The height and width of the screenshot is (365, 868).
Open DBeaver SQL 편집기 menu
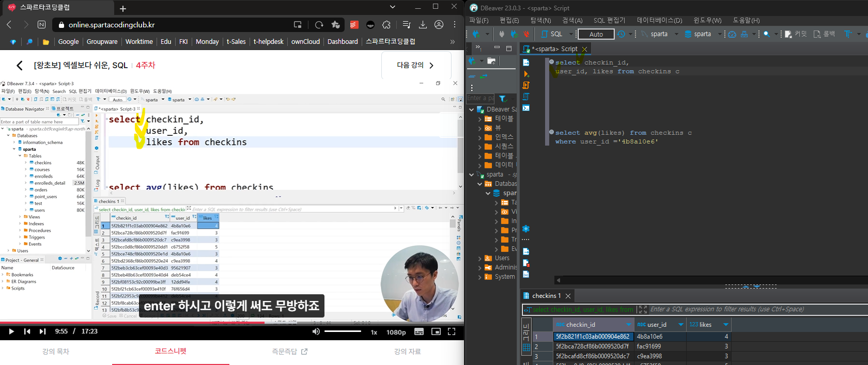pyautogui.click(x=609, y=20)
